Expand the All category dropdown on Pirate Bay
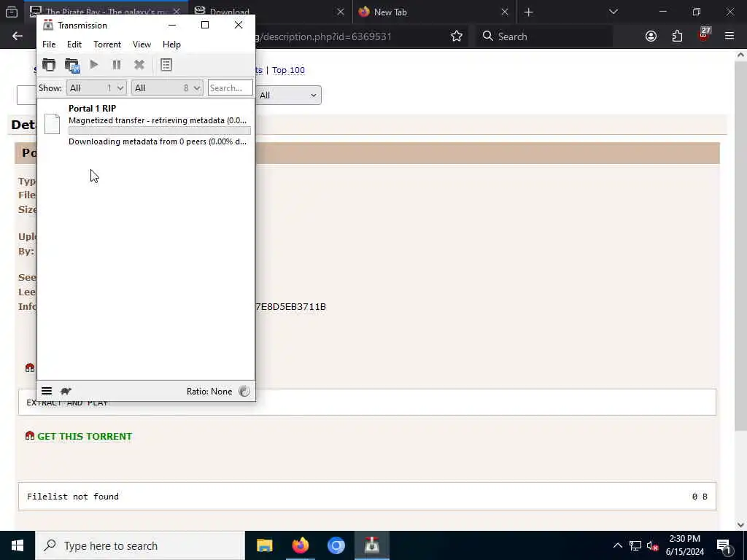The height and width of the screenshot is (560, 747). tap(287, 96)
